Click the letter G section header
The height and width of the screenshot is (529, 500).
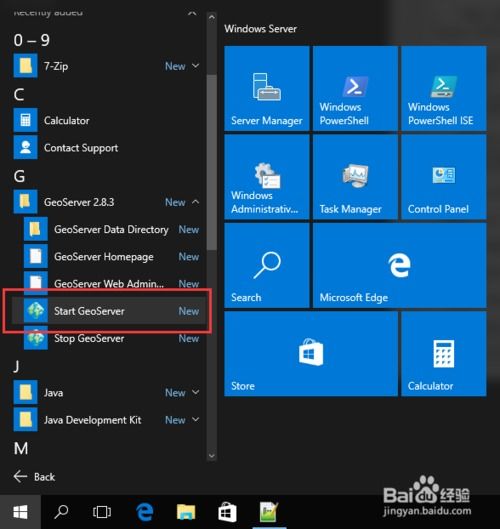click(19, 176)
